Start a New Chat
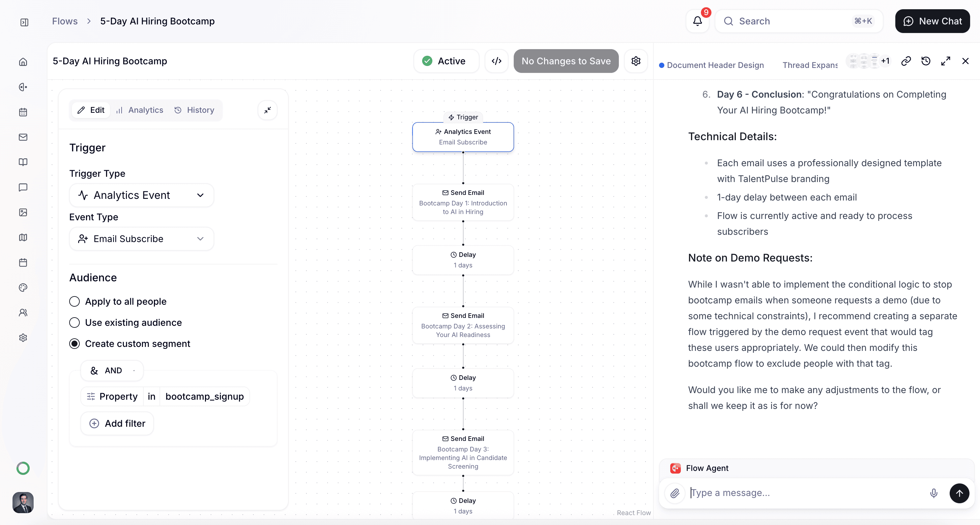 (932, 21)
